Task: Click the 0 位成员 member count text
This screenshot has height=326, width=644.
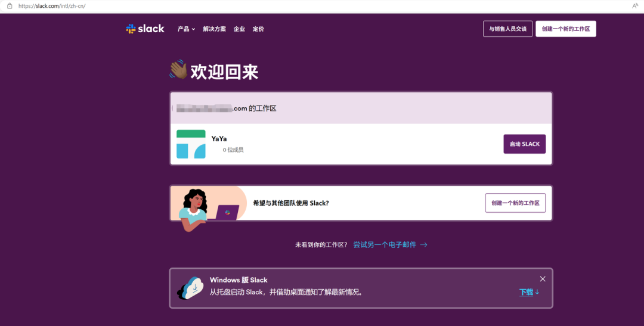Action: pyautogui.click(x=233, y=150)
